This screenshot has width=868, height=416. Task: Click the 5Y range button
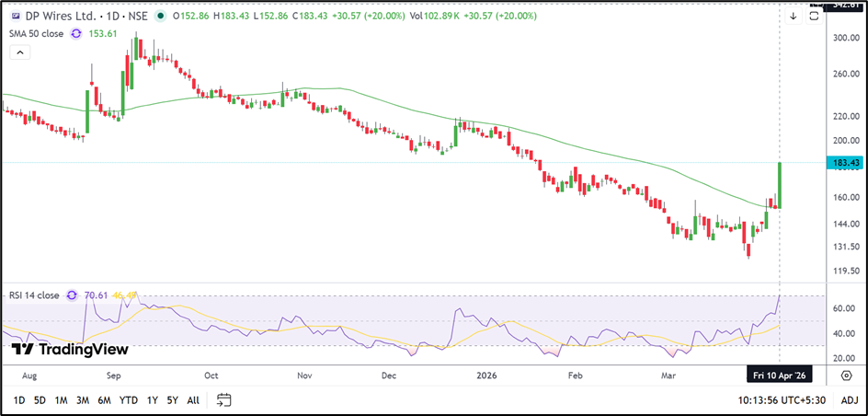[172, 400]
